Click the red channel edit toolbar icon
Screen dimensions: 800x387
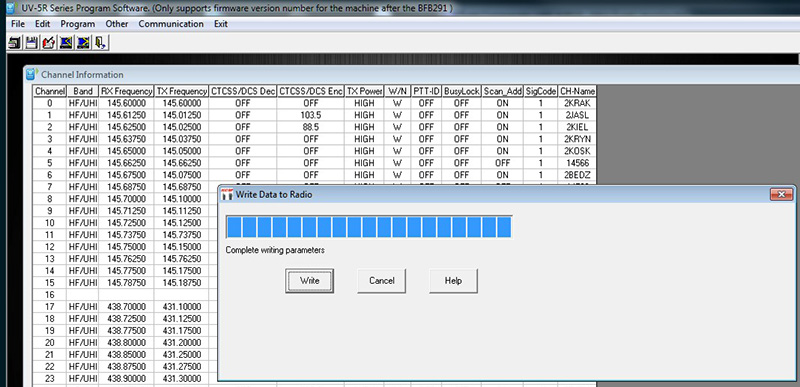(48, 43)
